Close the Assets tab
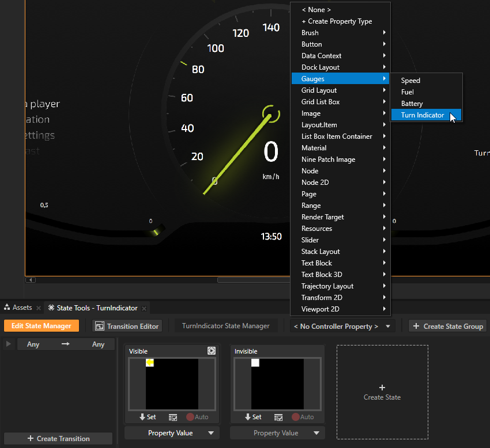The width and height of the screenshot is (490, 448). click(x=38, y=308)
